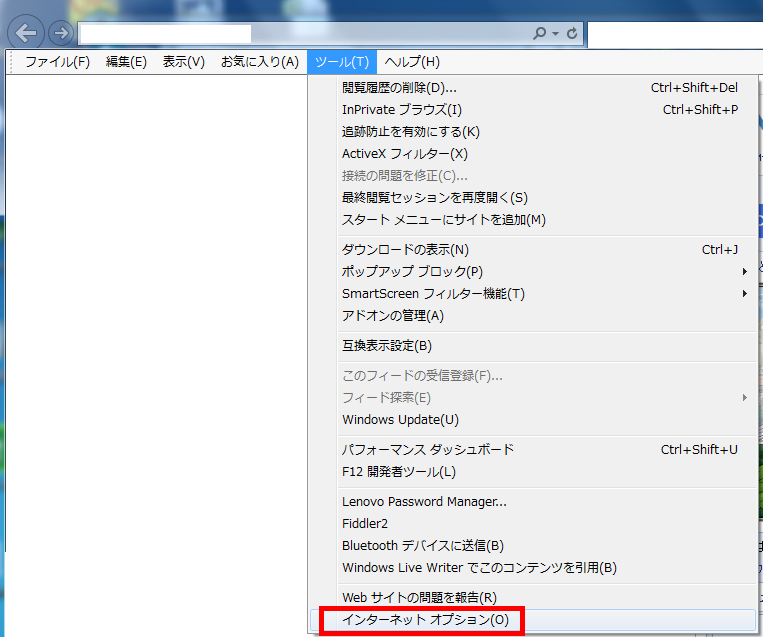Select 閲覧履歴の削除(D)...
The height and width of the screenshot is (637, 763).
point(533,88)
